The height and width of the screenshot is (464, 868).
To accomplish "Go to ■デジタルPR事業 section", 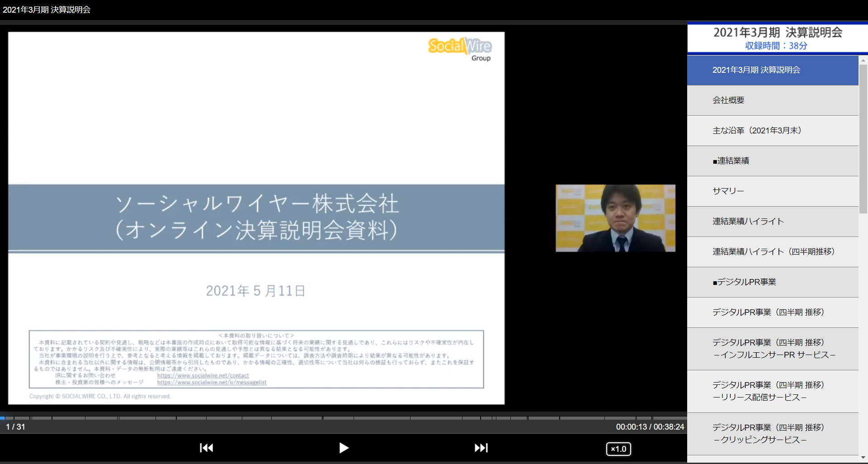I will point(773,282).
